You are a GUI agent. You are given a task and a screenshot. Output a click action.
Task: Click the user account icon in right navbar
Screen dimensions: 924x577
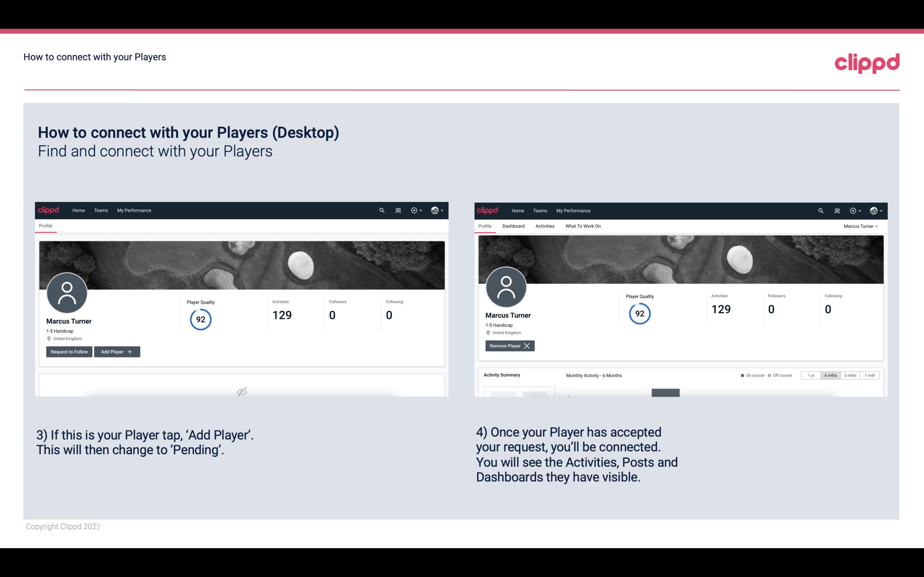[874, 210]
